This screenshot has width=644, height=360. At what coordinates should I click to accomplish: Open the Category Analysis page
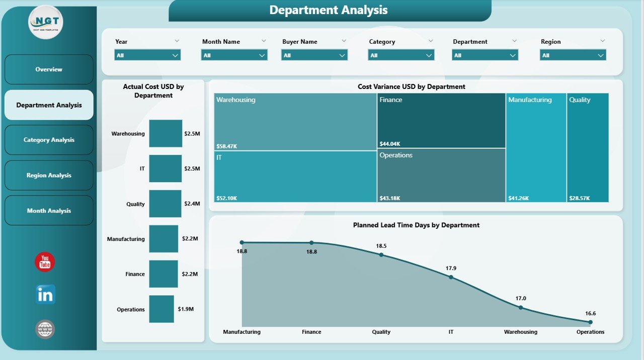coord(48,140)
